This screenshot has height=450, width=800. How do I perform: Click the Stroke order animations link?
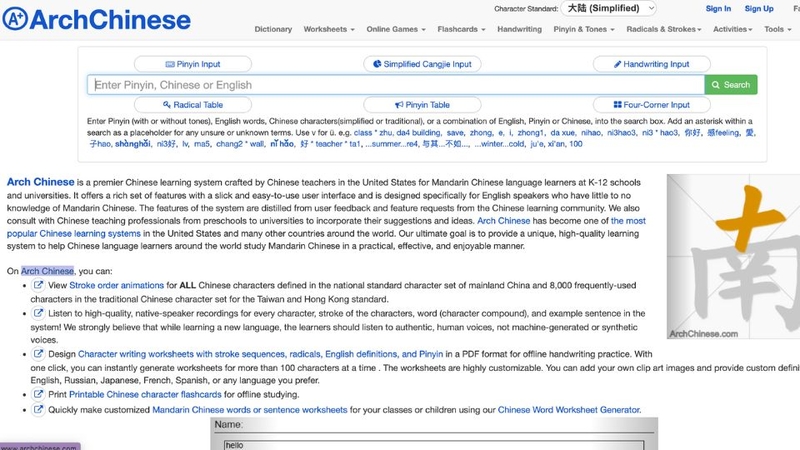tap(116, 285)
